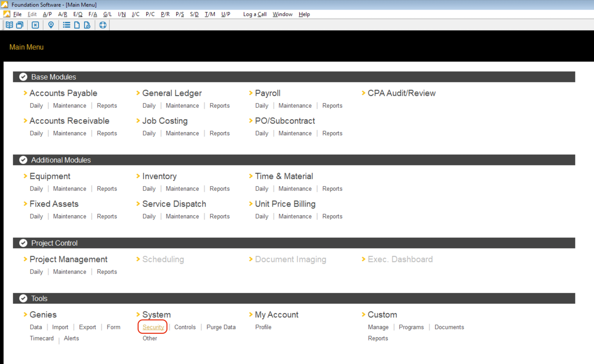Open Payroll Reports link
594x364 pixels.
tap(332, 105)
